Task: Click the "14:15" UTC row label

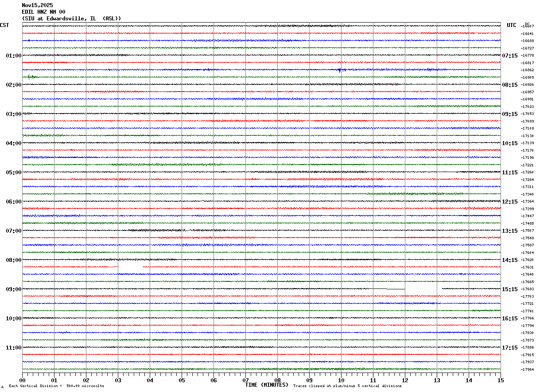Action: 510,260
